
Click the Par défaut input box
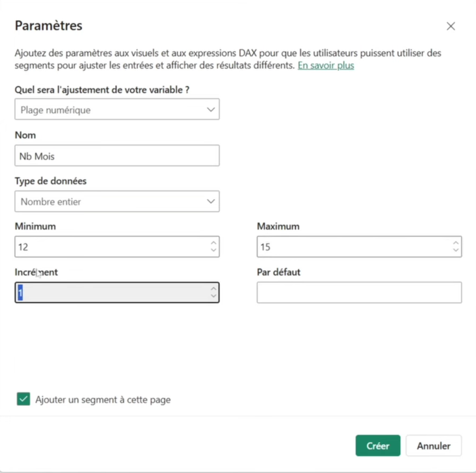[359, 293]
